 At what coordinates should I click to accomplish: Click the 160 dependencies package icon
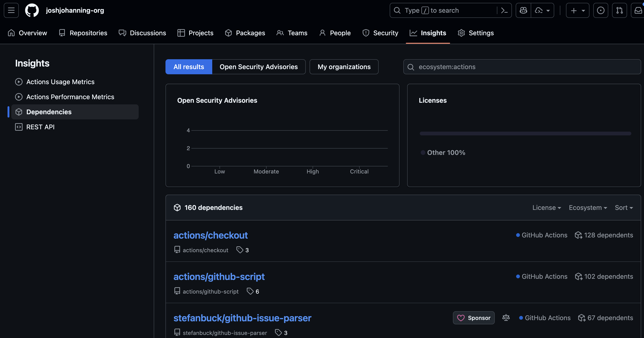(x=177, y=208)
